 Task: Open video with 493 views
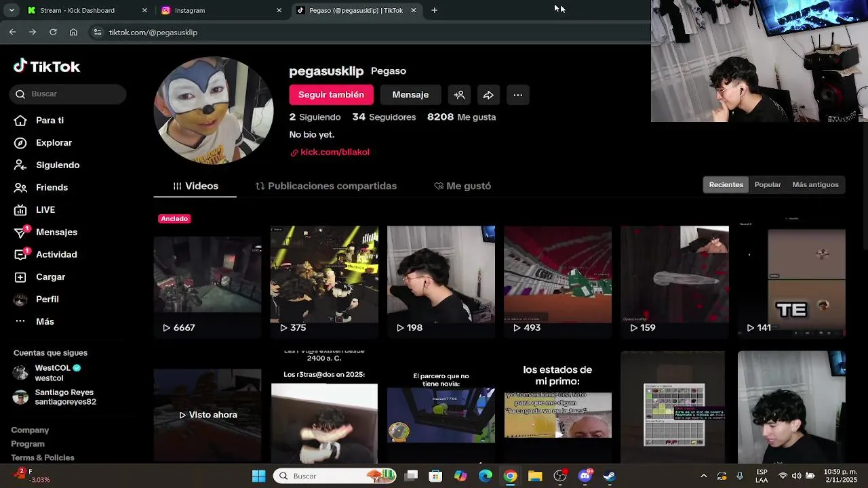pos(557,275)
